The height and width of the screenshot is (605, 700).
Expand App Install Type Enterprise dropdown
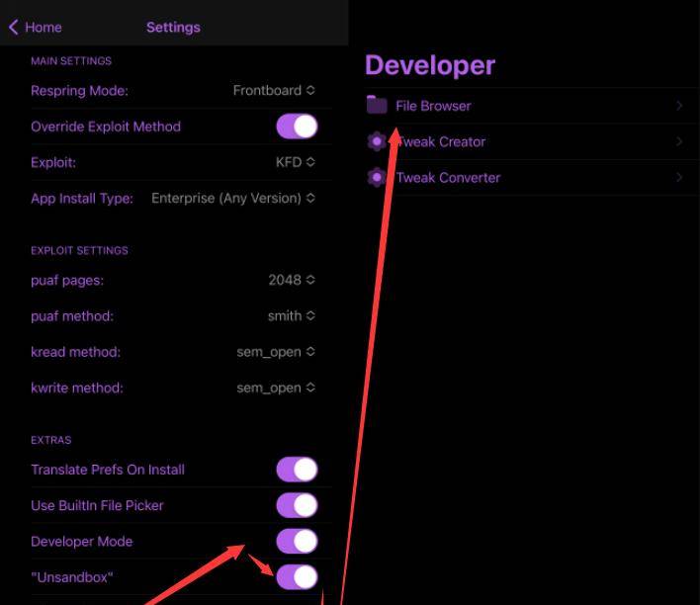[x=233, y=198]
